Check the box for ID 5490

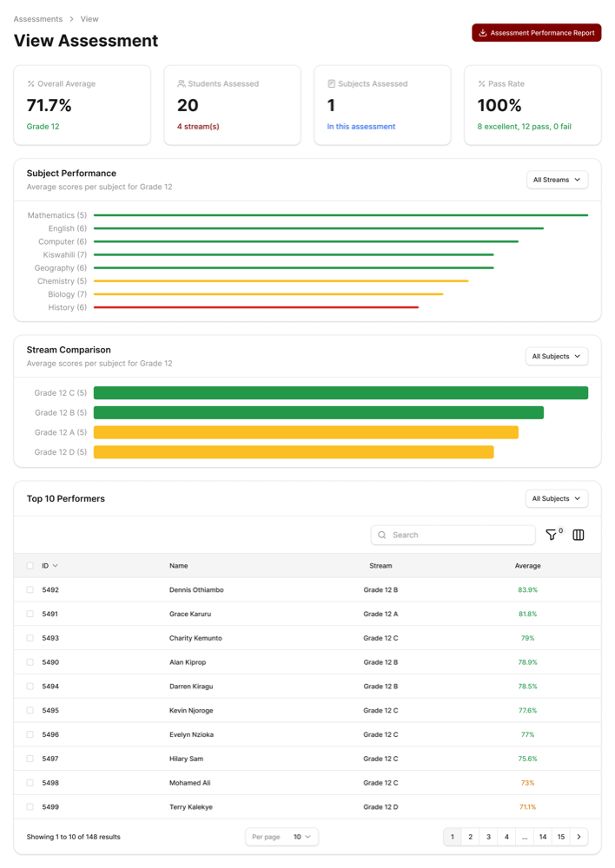pyautogui.click(x=30, y=662)
